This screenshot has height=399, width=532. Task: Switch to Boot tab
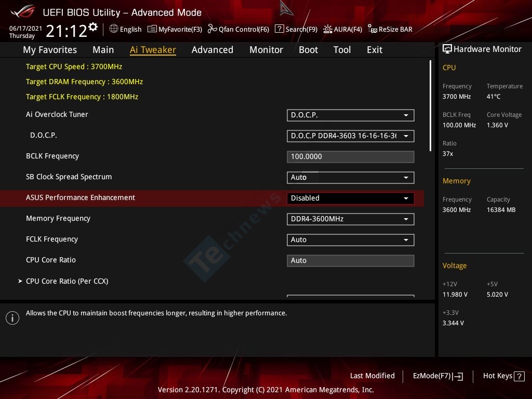[309, 50]
